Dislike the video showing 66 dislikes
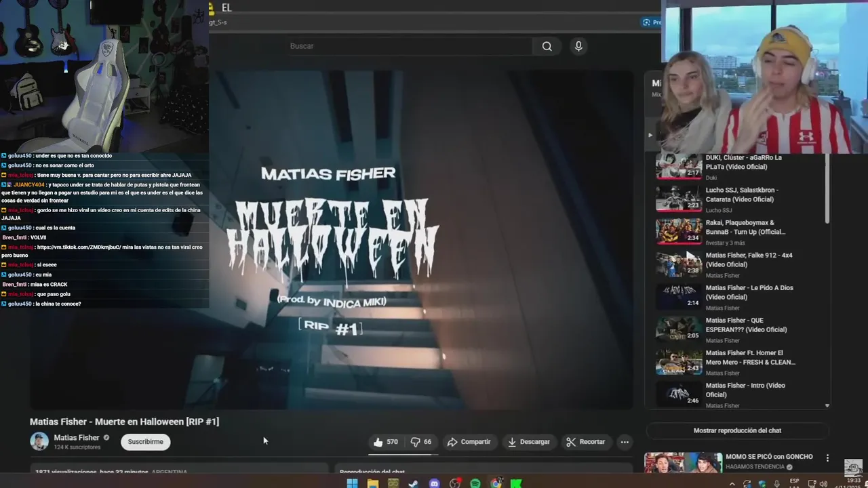Image resolution: width=868 pixels, height=488 pixels. [x=420, y=442]
